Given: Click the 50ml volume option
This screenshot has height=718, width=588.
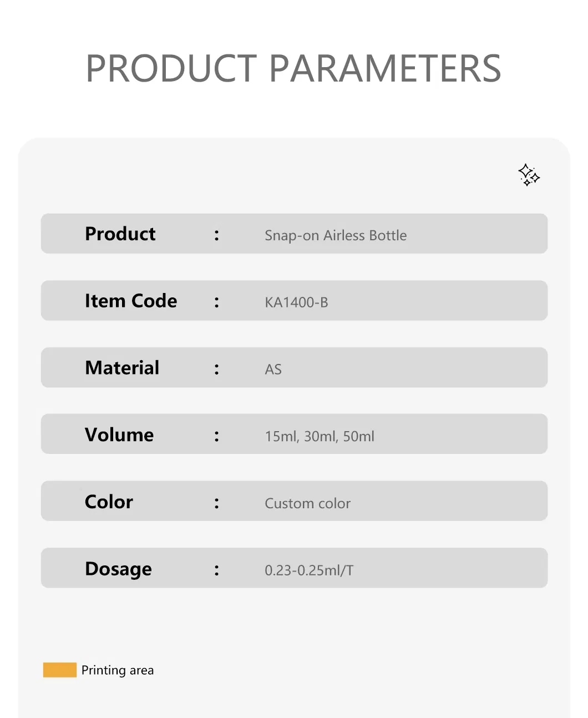Looking at the screenshot, I should click(x=359, y=437).
